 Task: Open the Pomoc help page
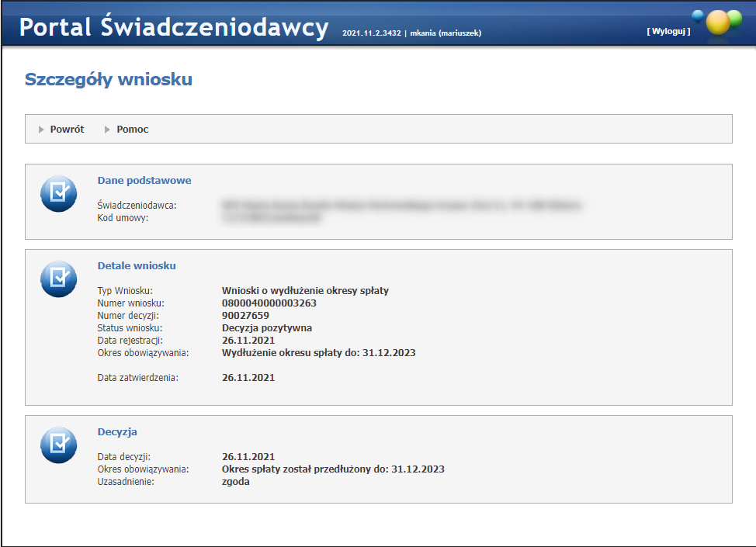tap(133, 130)
